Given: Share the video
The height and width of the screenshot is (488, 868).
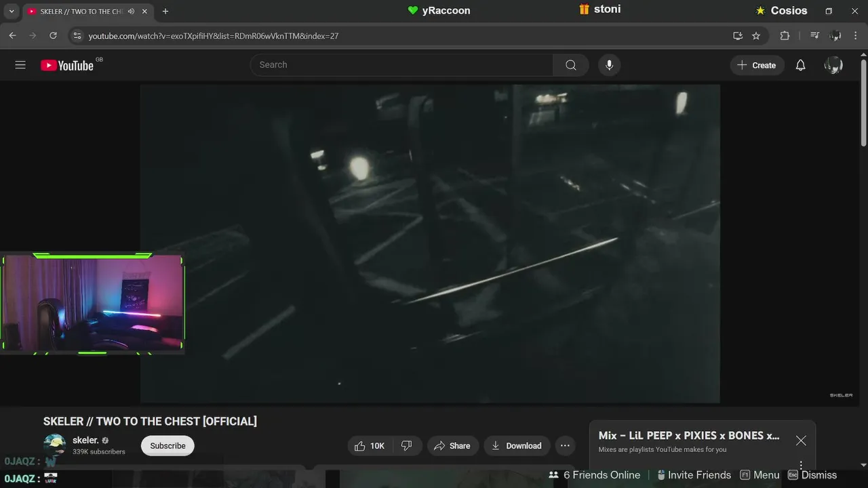Looking at the screenshot, I should (x=452, y=445).
